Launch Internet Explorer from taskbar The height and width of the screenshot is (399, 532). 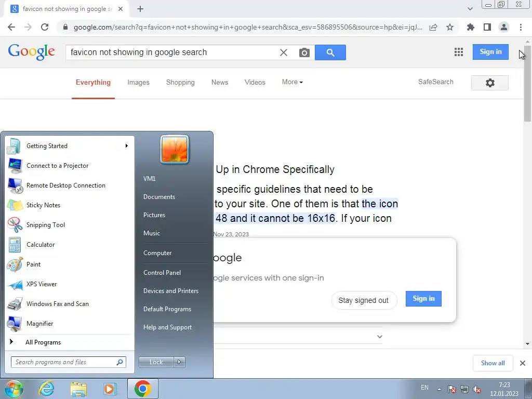(46, 389)
